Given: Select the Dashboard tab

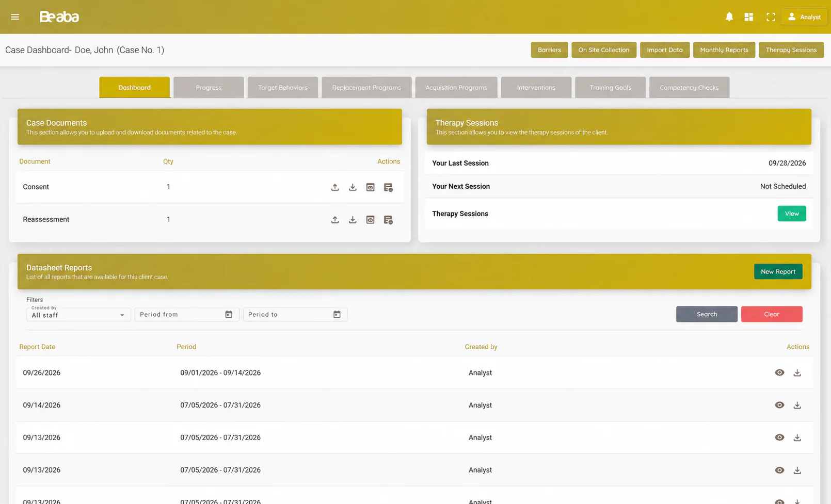Looking at the screenshot, I should coord(135,88).
